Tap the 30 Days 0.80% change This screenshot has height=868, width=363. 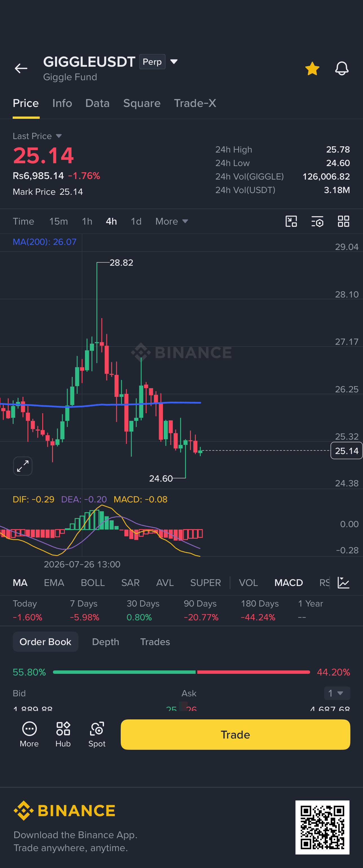(143, 610)
